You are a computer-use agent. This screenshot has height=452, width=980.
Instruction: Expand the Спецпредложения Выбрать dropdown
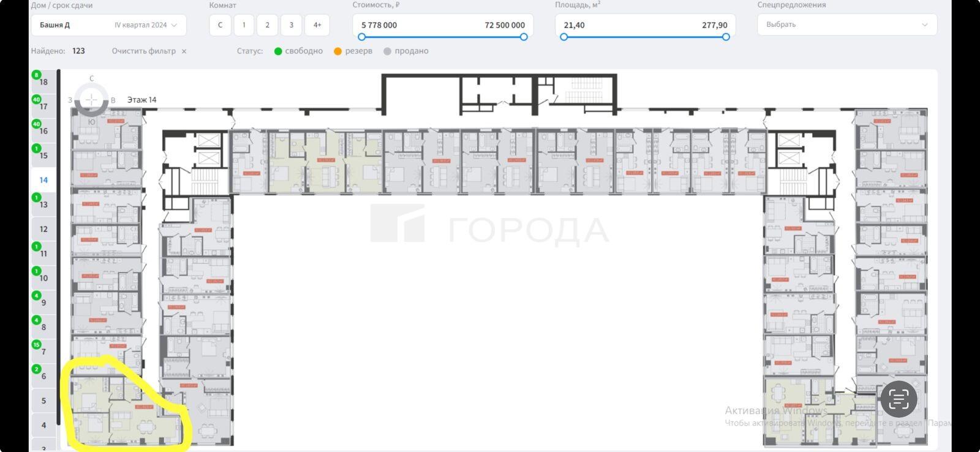[x=847, y=24]
